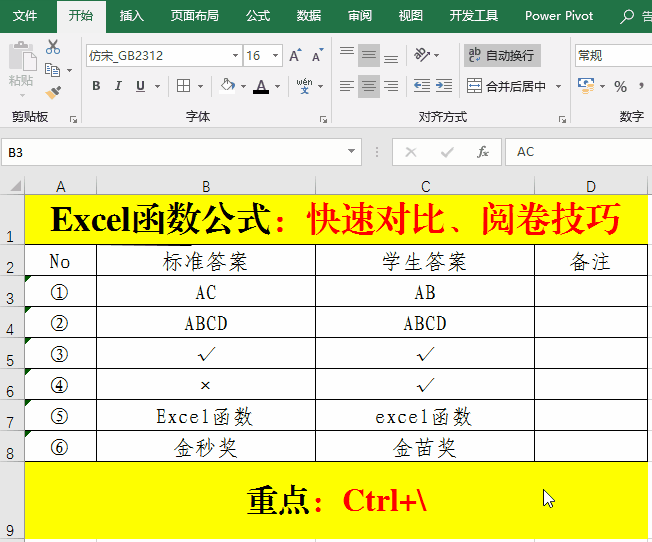652x542 pixels.
Task: Click the cancel X in formula bar
Action: (x=411, y=152)
